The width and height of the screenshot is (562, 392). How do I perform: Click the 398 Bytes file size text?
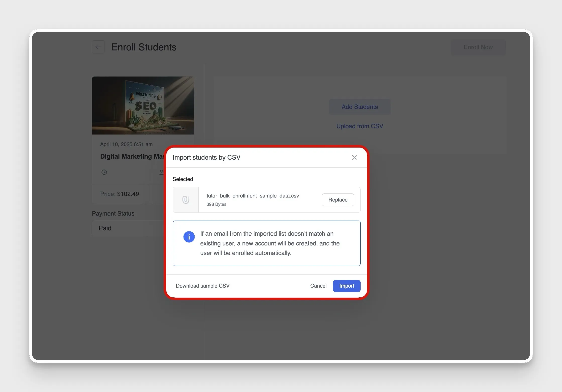[x=216, y=204]
